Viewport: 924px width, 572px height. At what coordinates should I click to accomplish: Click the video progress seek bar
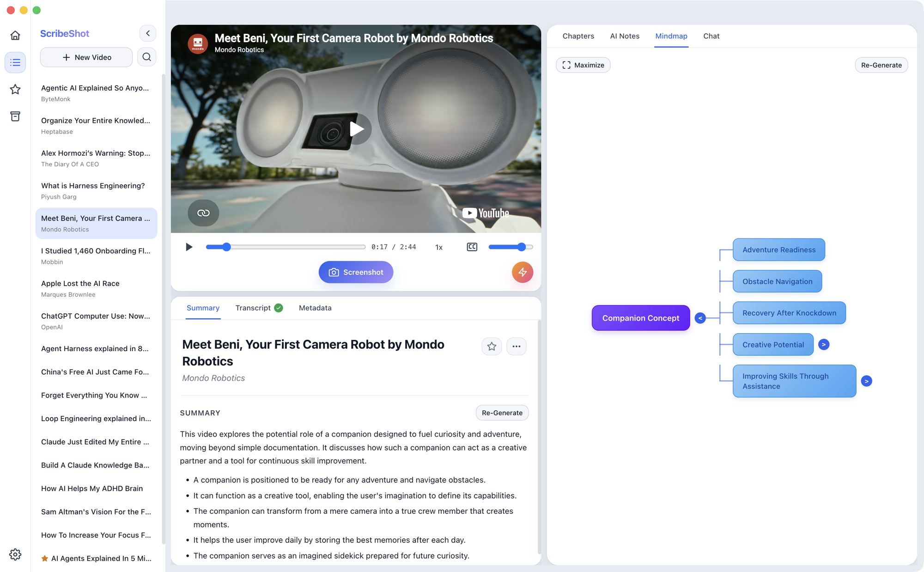pos(286,247)
